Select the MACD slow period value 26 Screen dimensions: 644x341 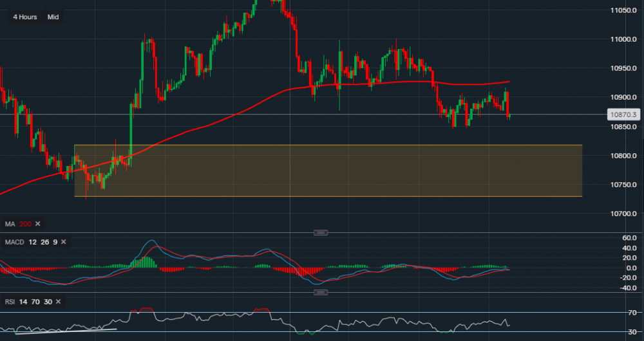(x=44, y=242)
